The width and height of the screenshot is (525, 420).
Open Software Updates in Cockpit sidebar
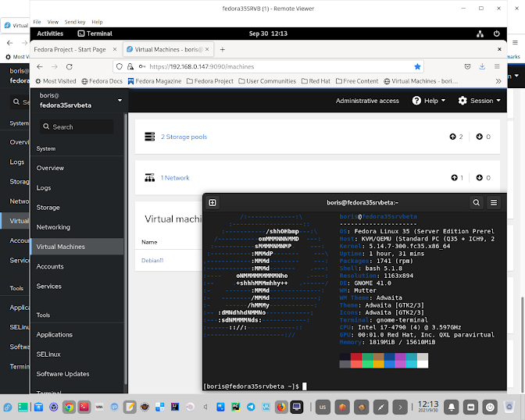77,374
